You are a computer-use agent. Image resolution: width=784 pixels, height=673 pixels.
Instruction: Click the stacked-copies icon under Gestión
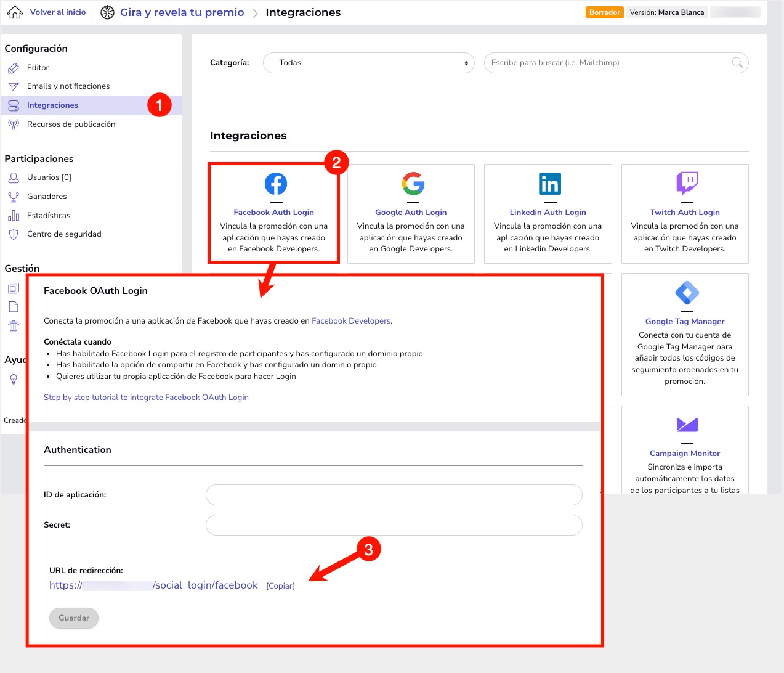pos(14,288)
